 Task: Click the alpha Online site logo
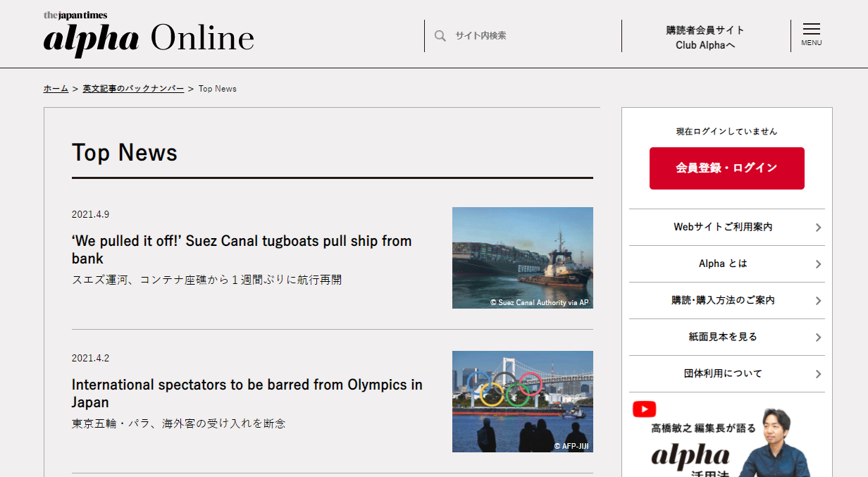coord(149,34)
